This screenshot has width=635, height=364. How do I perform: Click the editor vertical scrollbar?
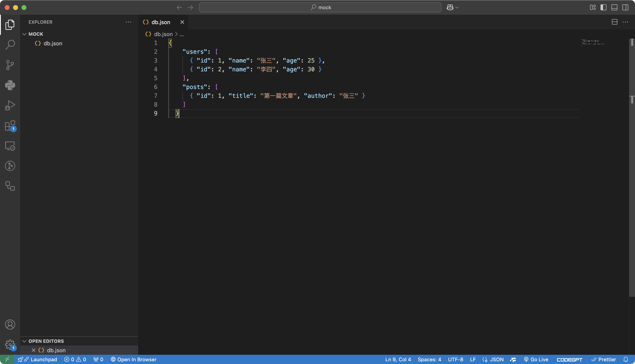pyautogui.click(x=632, y=175)
